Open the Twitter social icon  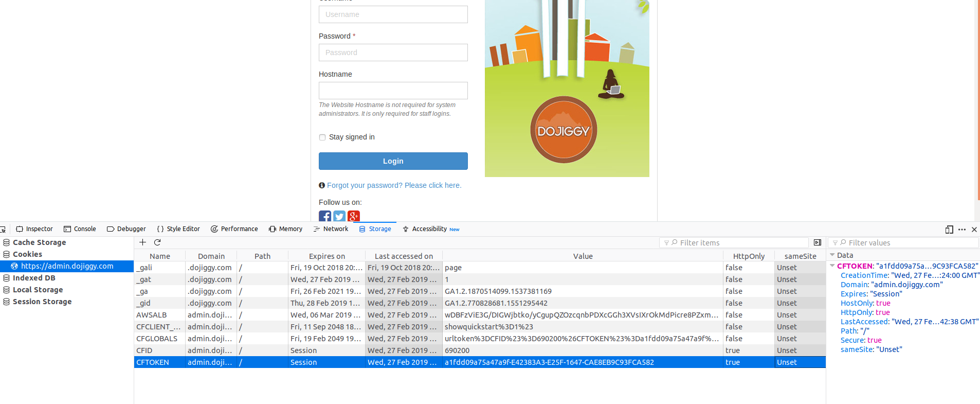click(339, 216)
